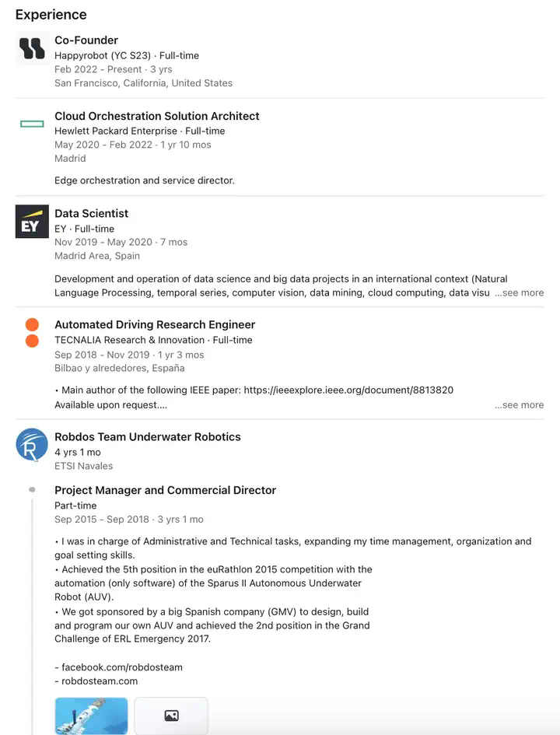Open the Robdos Team circular logo
This screenshot has height=735, width=560.
click(x=32, y=444)
